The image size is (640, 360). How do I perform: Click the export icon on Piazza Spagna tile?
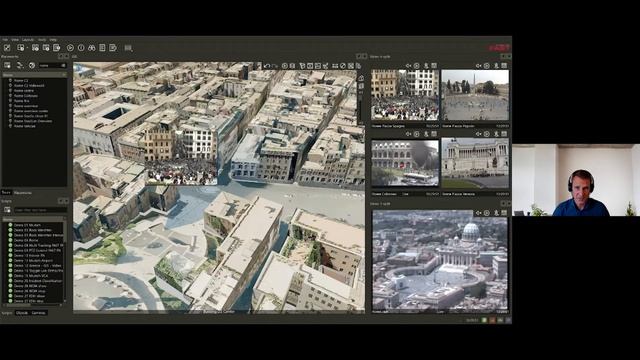coord(426,66)
